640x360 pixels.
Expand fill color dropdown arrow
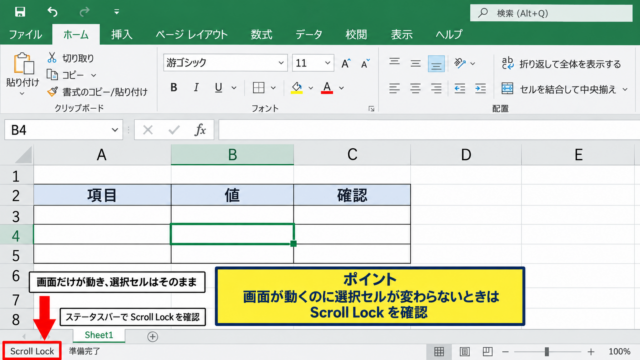point(311,88)
